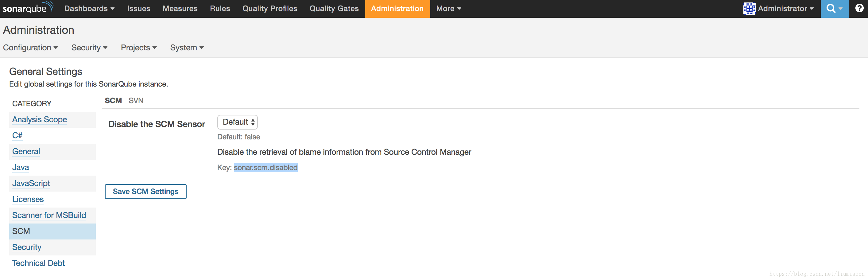Expand the Dashboards dropdown menu

[x=89, y=8]
